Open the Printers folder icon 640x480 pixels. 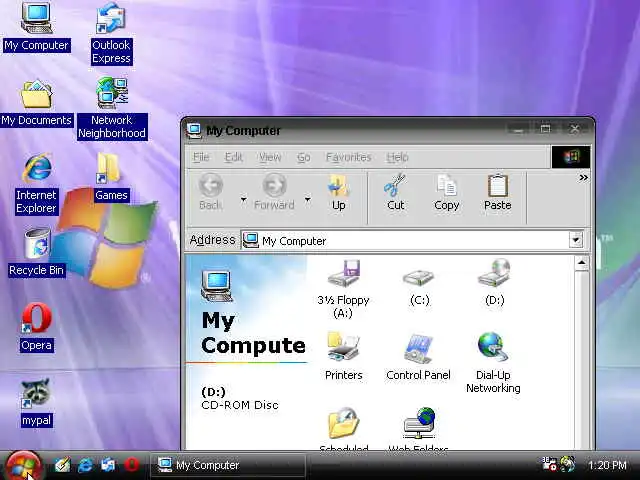pyautogui.click(x=343, y=357)
